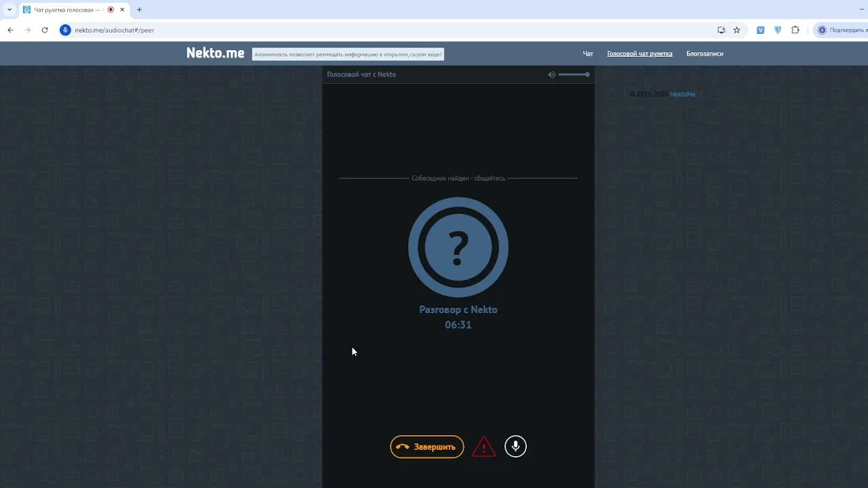868x488 pixels.
Task: Open the Extensions puzzle menu
Action: [x=795, y=30]
